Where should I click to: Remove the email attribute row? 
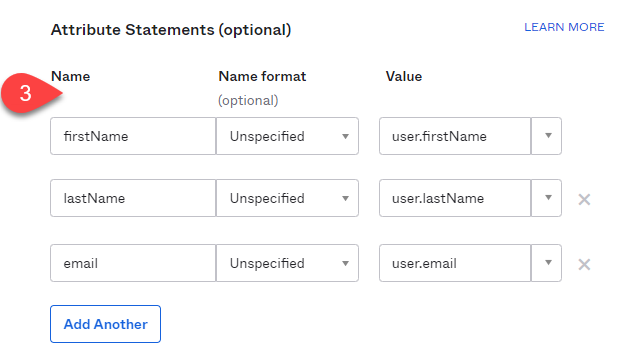[584, 264]
